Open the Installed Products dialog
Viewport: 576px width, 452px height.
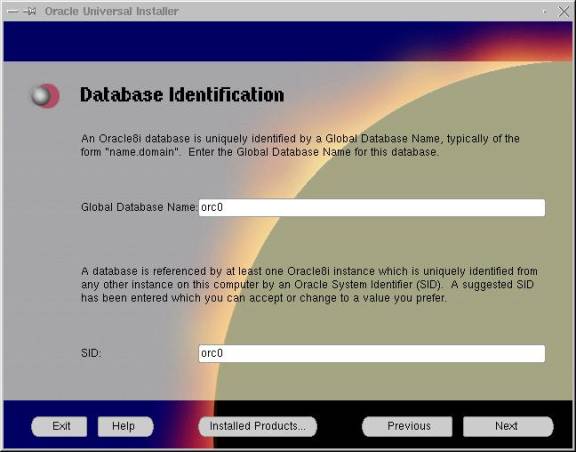258,426
